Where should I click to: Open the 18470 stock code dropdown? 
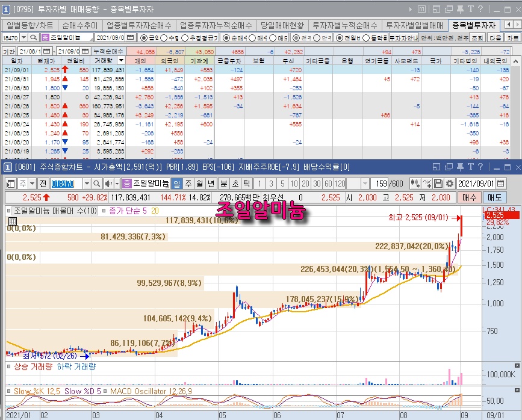[23, 37]
